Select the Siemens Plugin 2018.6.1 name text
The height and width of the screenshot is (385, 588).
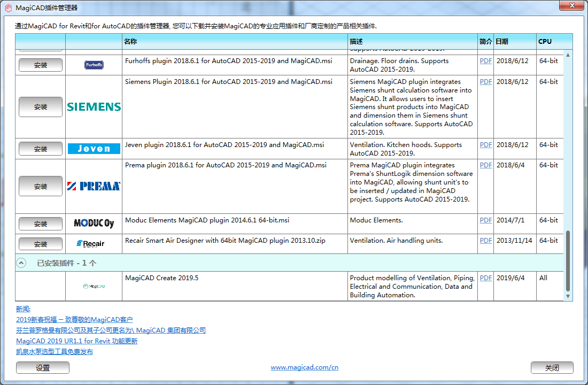point(229,81)
